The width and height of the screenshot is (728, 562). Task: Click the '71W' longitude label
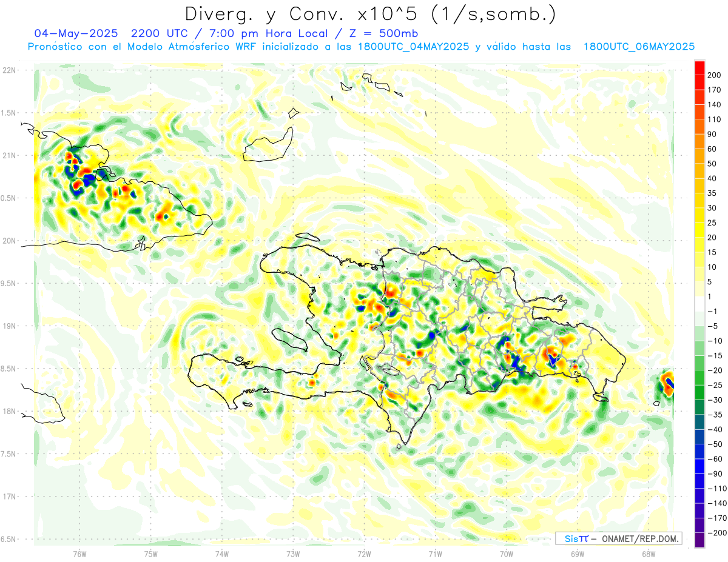click(435, 554)
